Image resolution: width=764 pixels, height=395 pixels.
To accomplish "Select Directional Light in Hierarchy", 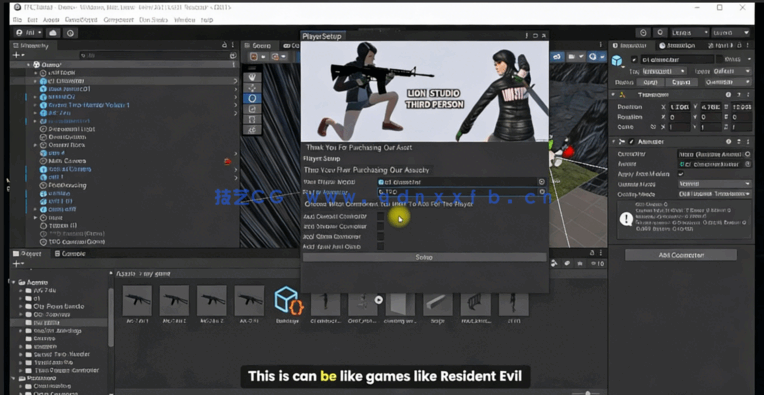I will [67, 129].
